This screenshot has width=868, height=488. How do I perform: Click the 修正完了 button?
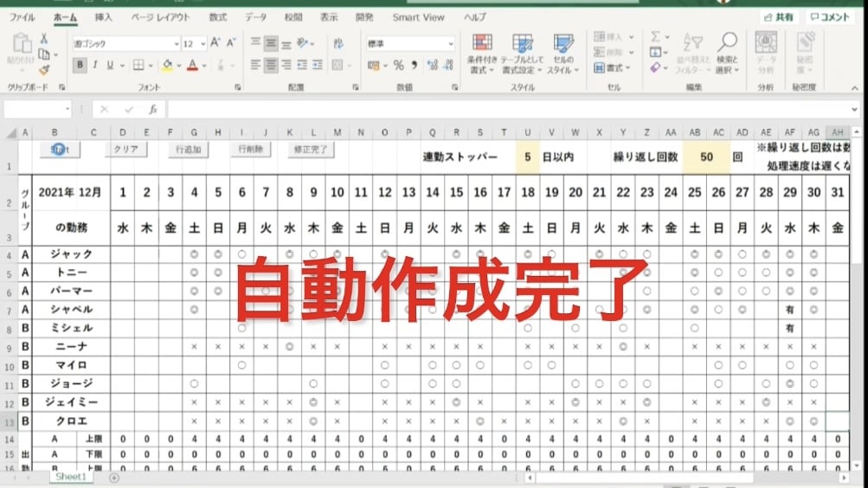(311, 150)
